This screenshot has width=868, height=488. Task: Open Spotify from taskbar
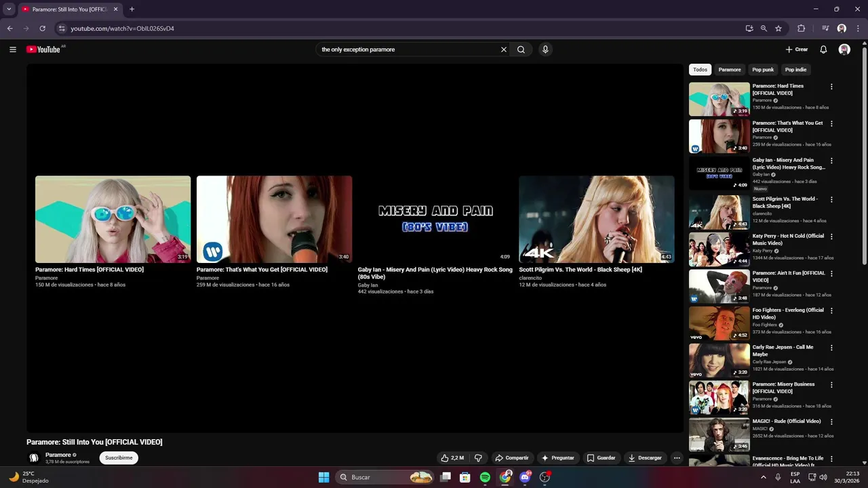[x=485, y=477]
